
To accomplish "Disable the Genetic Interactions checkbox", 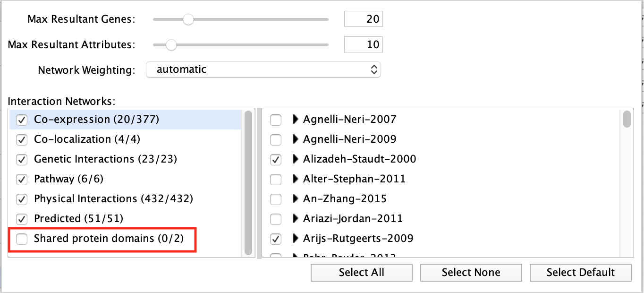I will click(22, 160).
